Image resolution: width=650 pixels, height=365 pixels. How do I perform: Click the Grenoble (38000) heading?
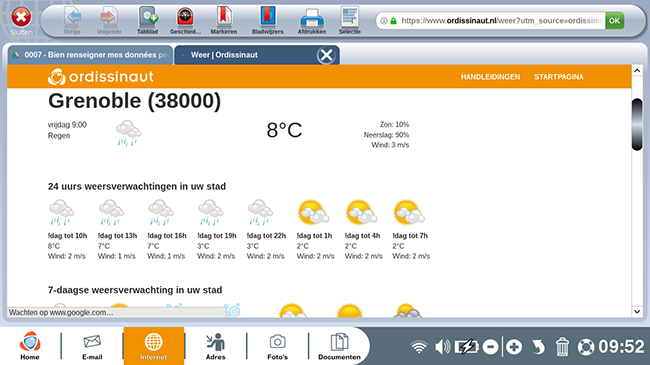(x=134, y=101)
